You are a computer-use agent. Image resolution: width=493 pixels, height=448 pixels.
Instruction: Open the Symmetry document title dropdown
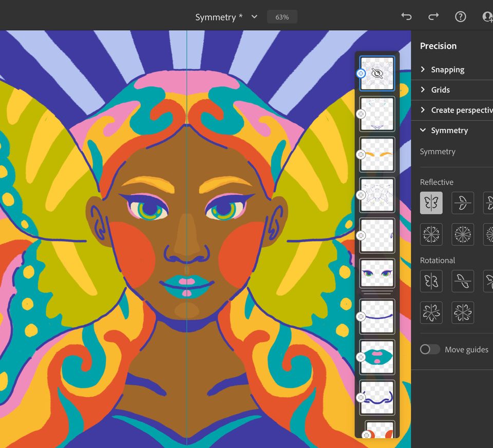click(254, 17)
